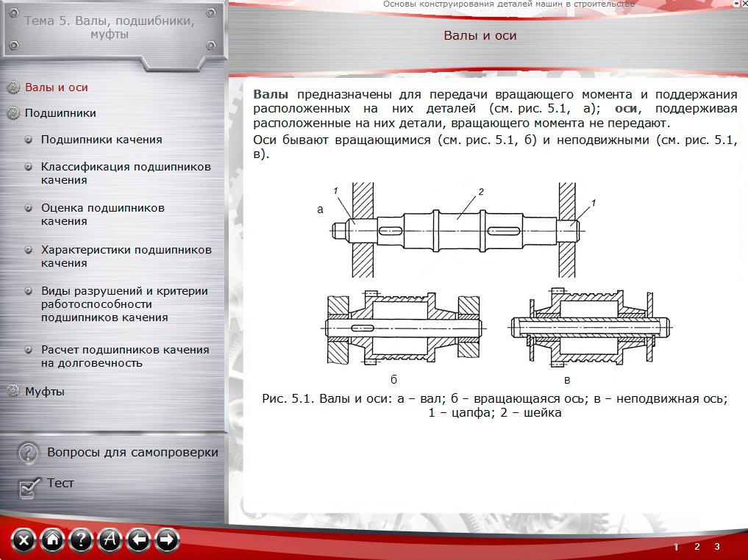
Task: Go to page 2
Action: (x=697, y=546)
